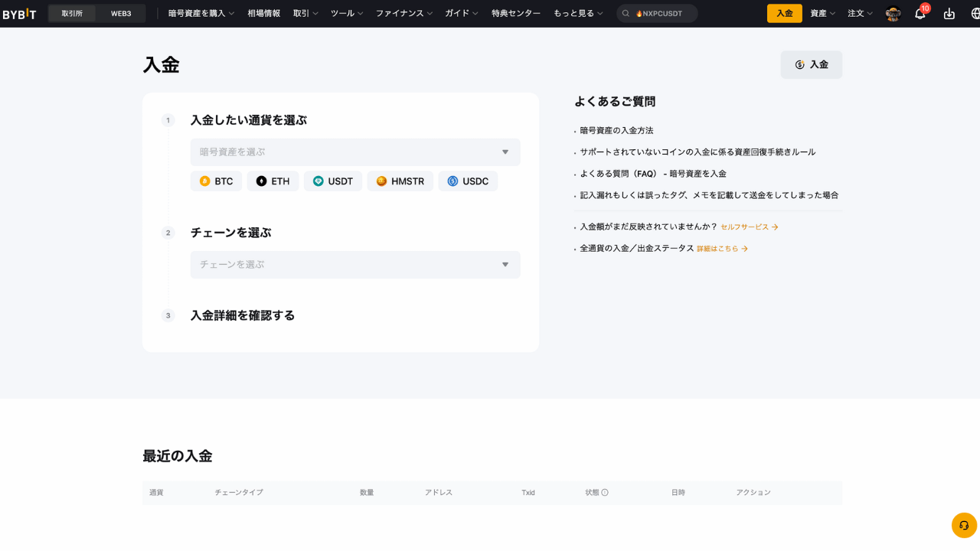Select the USDT quick-pick chip
The height and width of the screenshot is (551, 980).
point(333,181)
